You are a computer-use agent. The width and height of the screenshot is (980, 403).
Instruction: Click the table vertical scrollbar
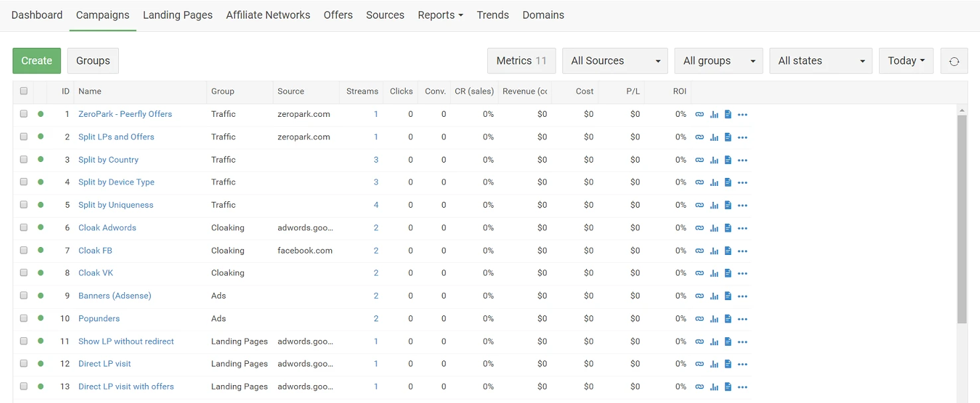click(962, 219)
